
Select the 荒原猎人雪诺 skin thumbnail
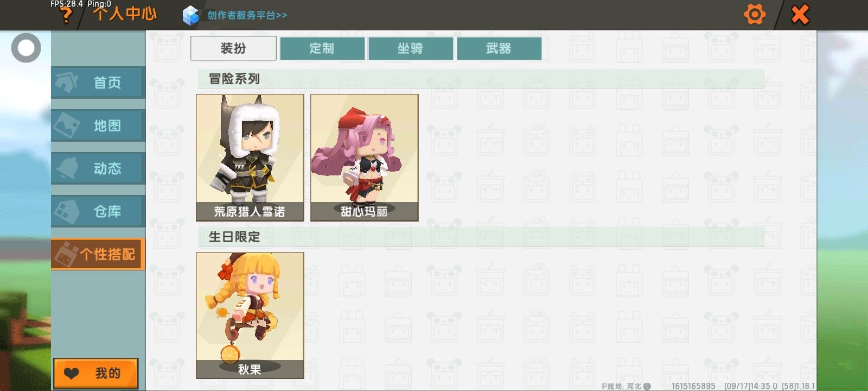250,157
